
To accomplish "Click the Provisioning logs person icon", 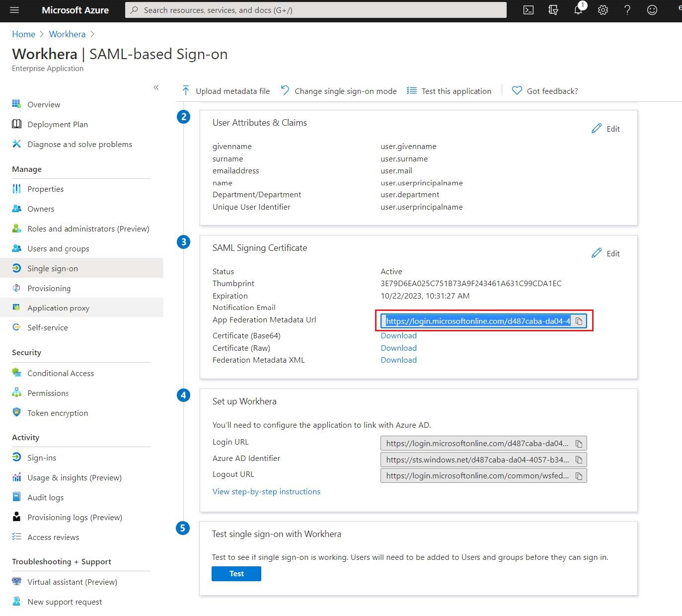I will tap(16, 517).
